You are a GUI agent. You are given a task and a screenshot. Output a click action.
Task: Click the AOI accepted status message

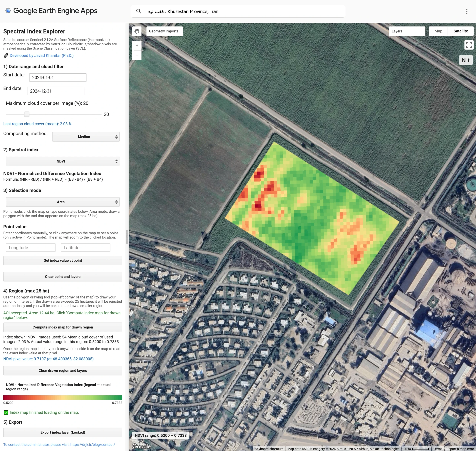[62, 315]
